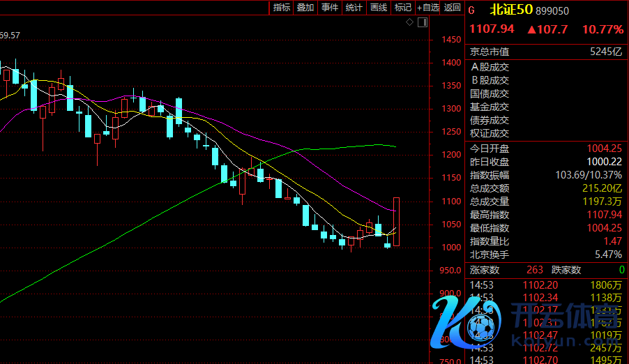This screenshot has height=364, width=629.
Task: Click the latest large red candlestick
Action: pos(396,222)
